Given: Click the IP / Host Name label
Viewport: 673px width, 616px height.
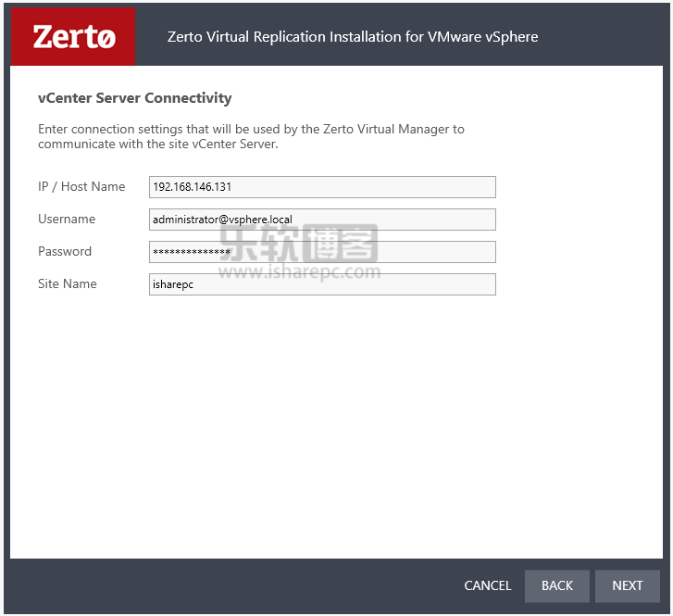Looking at the screenshot, I should 81,186.
